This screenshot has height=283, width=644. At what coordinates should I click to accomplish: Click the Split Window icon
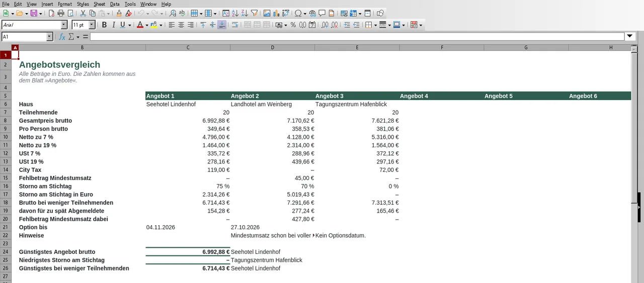(x=367, y=13)
